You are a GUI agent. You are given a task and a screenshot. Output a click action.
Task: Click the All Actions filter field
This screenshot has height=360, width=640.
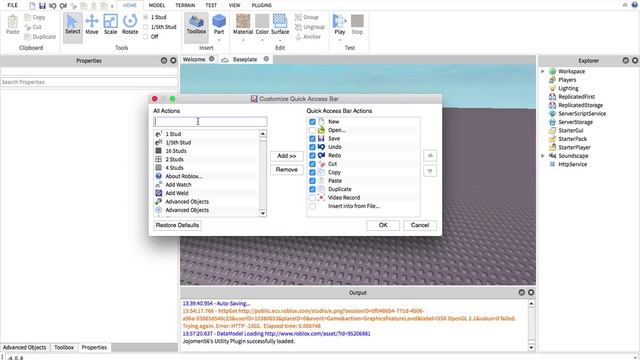(210, 122)
